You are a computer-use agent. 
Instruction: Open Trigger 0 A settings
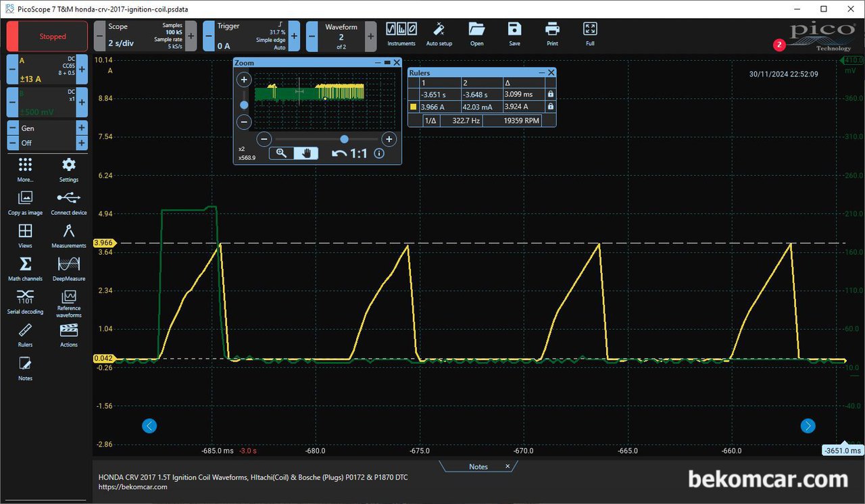[251, 36]
